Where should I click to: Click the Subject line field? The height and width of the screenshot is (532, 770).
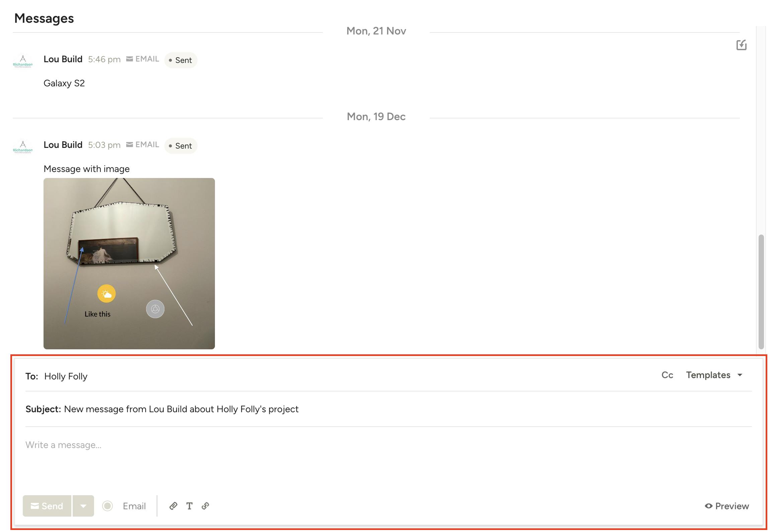[388, 409]
